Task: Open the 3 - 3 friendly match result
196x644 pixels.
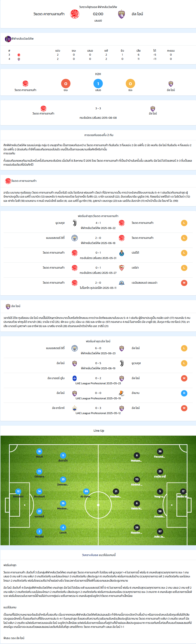Action: pyautogui.click(x=98, y=108)
